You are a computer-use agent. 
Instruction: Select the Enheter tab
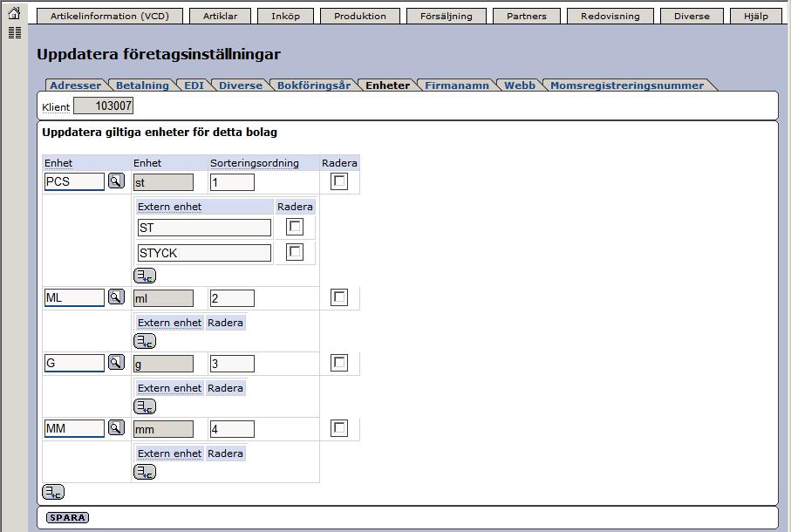click(387, 85)
